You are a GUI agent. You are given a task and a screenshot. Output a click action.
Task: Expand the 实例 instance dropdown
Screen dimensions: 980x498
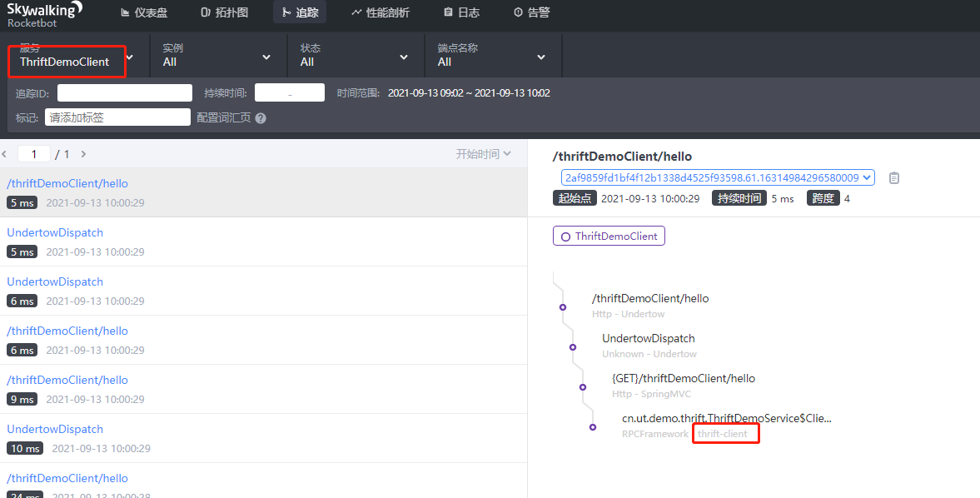pyautogui.click(x=217, y=57)
